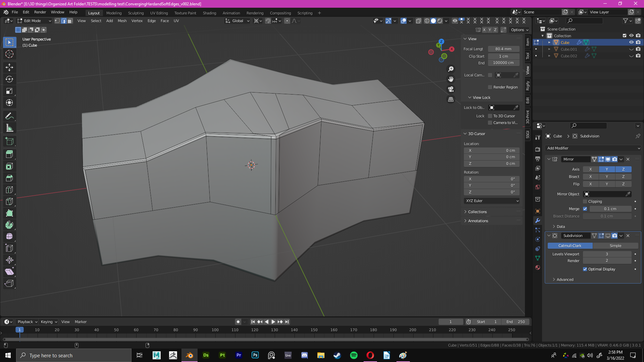
Task: Open the Material properties tab icon
Action: (x=538, y=267)
